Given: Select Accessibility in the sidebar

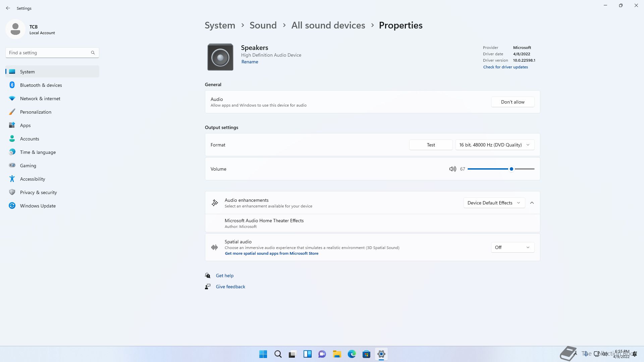Looking at the screenshot, I should 33,179.
